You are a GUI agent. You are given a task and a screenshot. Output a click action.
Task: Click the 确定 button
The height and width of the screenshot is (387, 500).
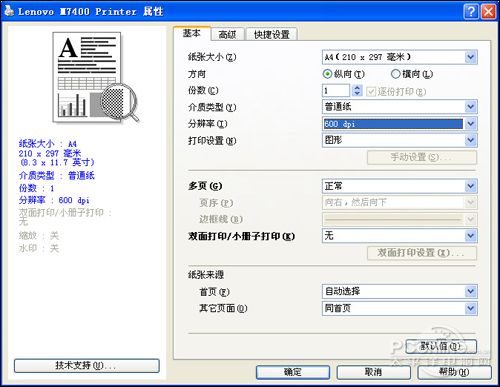(x=293, y=372)
